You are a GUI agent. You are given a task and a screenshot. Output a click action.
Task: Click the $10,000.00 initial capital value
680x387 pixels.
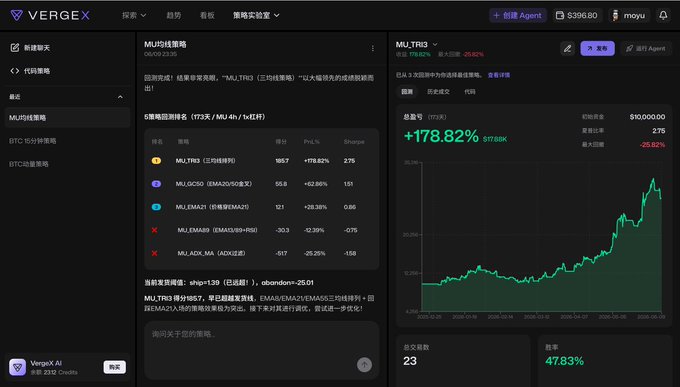(647, 117)
